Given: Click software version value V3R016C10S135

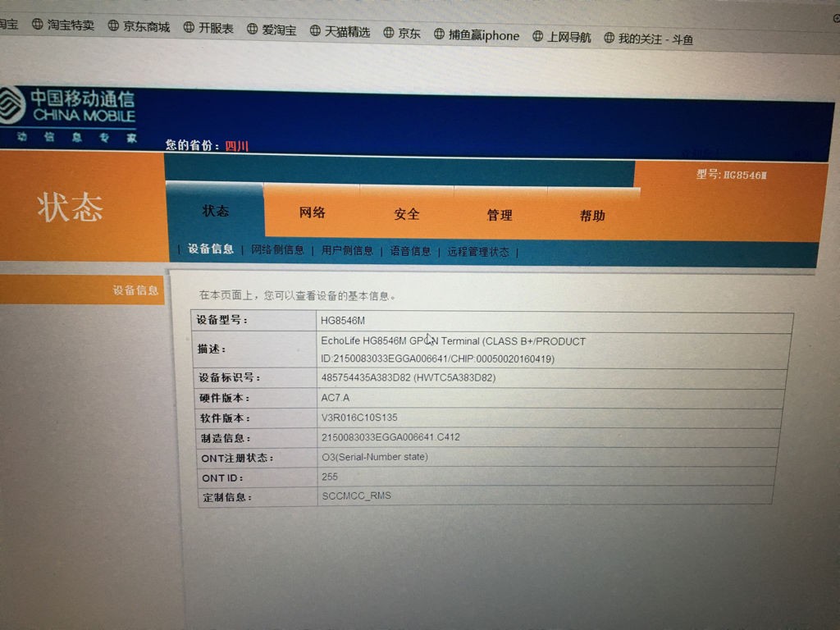Looking at the screenshot, I should pos(359,418).
